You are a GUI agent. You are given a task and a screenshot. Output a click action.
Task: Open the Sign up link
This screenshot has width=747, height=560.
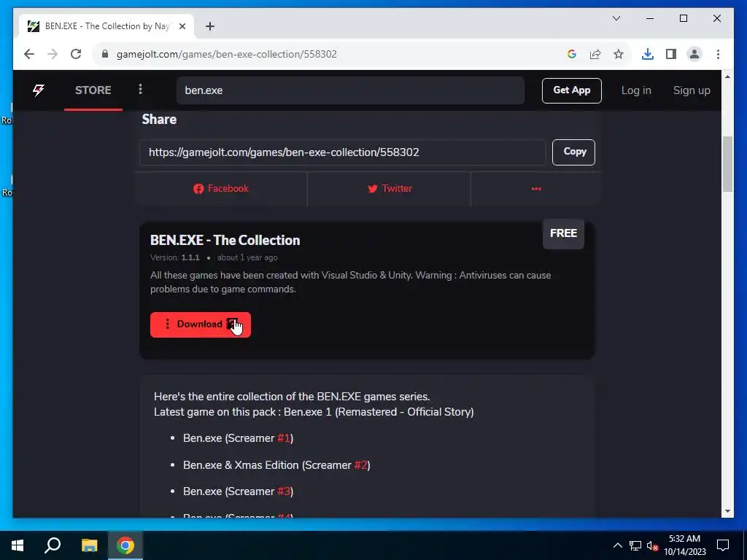(x=692, y=90)
